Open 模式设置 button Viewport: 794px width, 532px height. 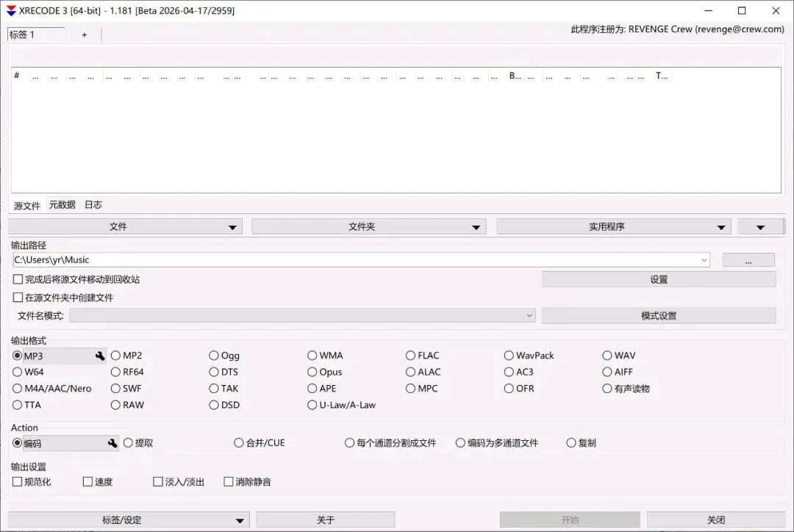pyautogui.click(x=658, y=315)
